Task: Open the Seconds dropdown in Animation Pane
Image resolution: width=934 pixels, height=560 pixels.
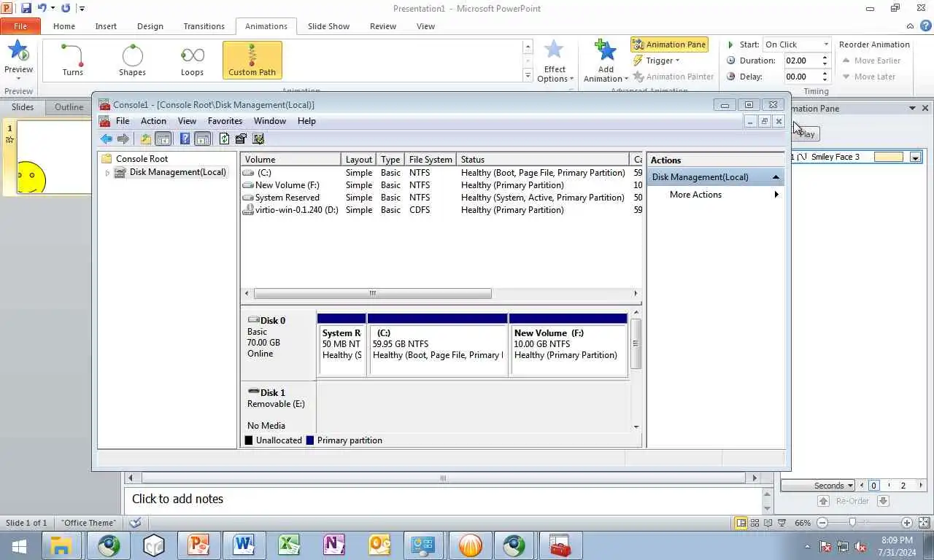Action: tap(818, 486)
